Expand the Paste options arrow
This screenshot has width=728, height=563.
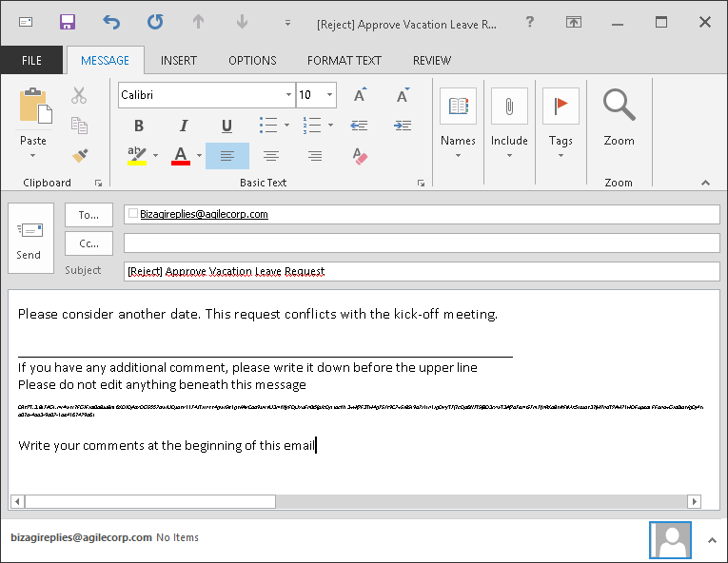pyautogui.click(x=33, y=155)
